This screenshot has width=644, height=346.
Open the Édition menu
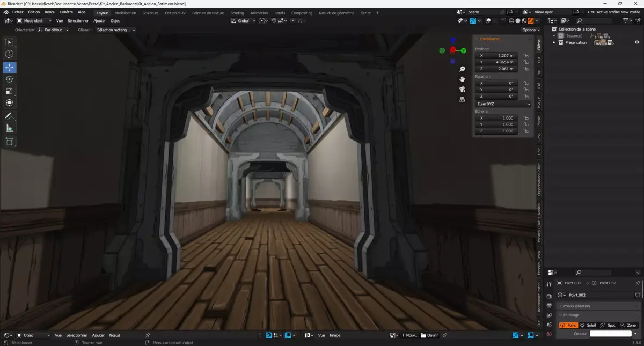pyautogui.click(x=34, y=12)
